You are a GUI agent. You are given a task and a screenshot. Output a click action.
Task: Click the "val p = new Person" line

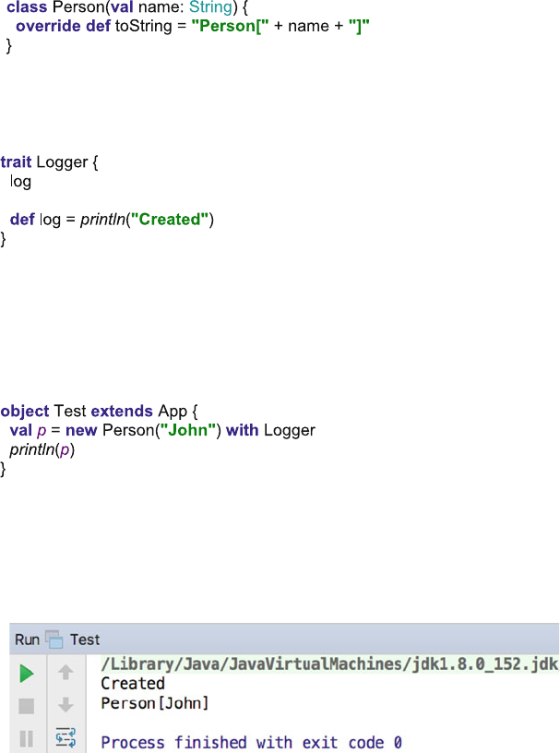[x=162, y=430]
